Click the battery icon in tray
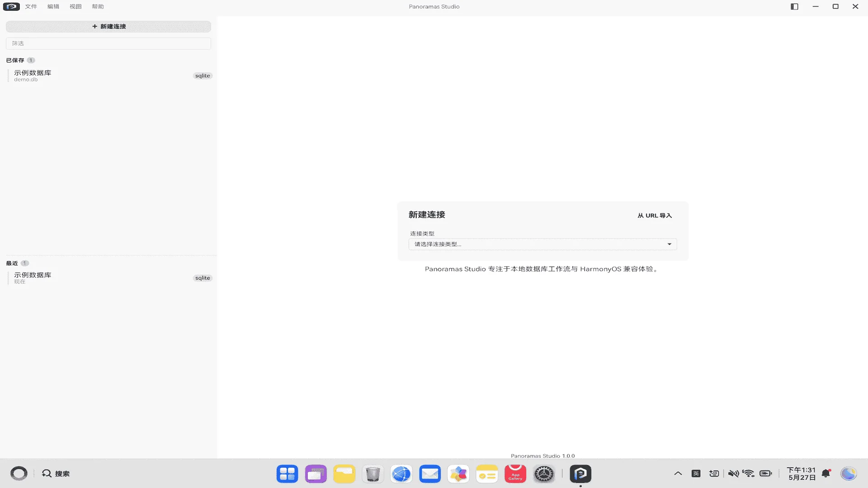This screenshot has width=868, height=488. coord(766,474)
